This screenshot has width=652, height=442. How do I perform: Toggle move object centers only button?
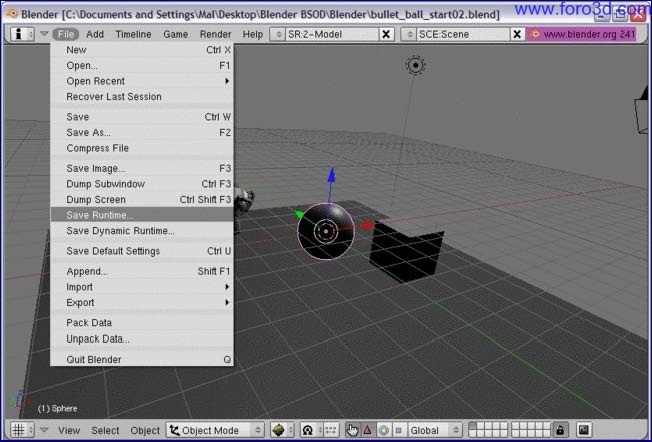331,430
